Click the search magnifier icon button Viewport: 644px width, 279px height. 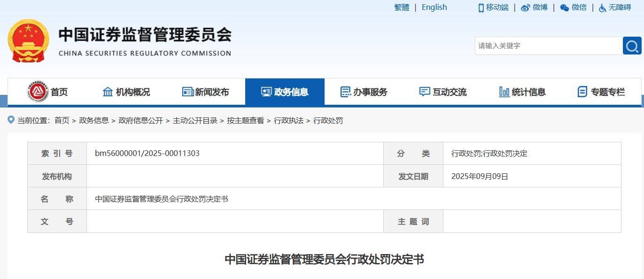pos(632,46)
